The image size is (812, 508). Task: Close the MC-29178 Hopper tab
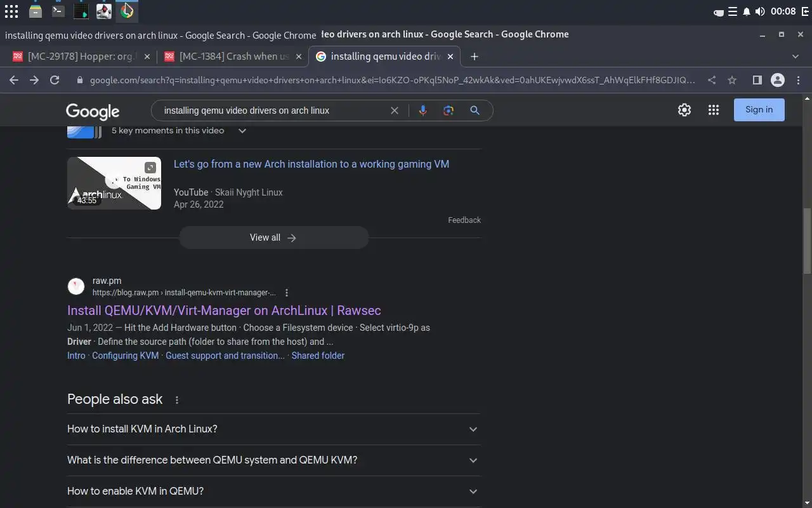[x=147, y=57]
